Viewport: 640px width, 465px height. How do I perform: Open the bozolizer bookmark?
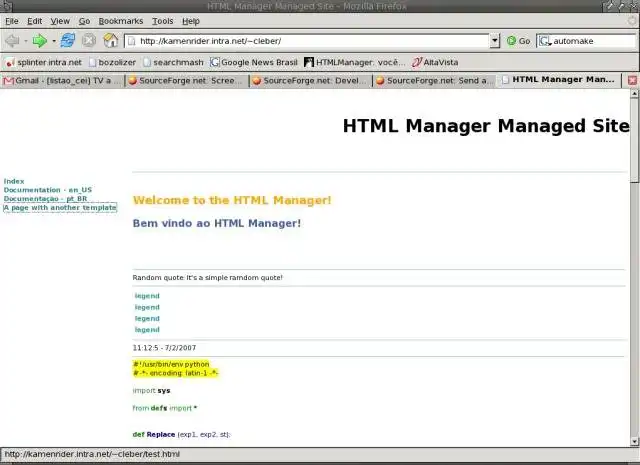(x=112, y=62)
